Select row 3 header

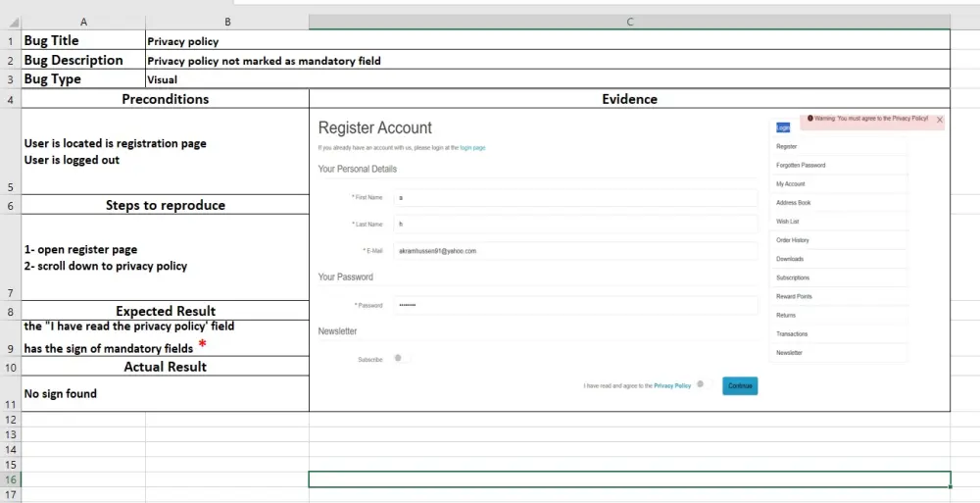coord(11,79)
